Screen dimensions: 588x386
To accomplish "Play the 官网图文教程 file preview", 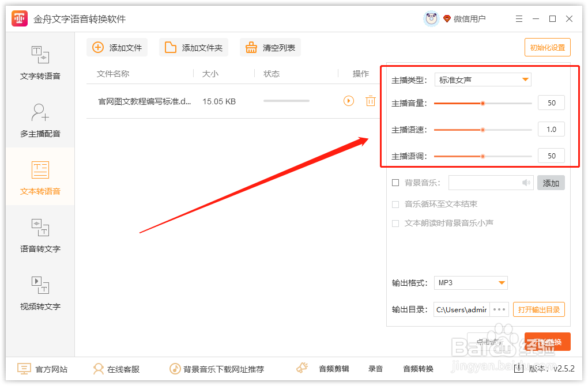I will click(348, 101).
